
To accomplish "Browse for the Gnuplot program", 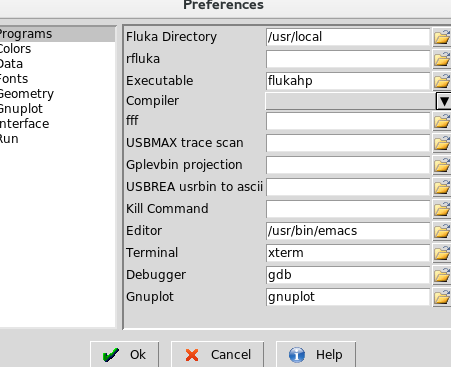I will click(x=442, y=297).
